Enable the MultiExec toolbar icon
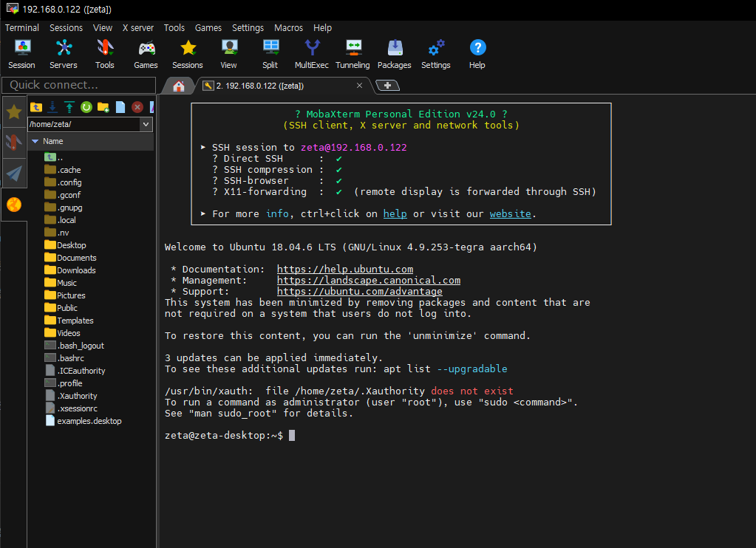Image resolution: width=756 pixels, height=548 pixels. point(311,54)
